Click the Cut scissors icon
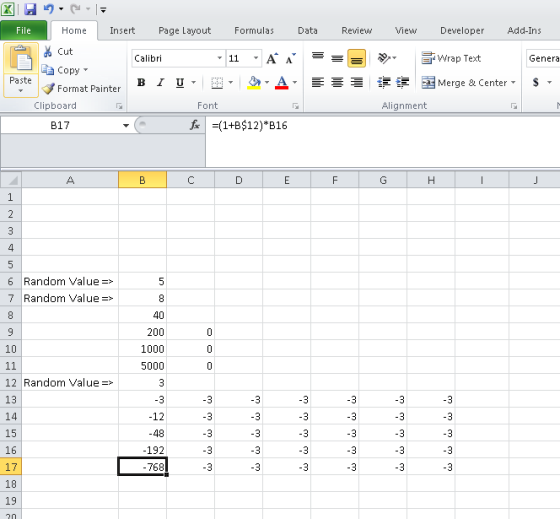 (48, 51)
